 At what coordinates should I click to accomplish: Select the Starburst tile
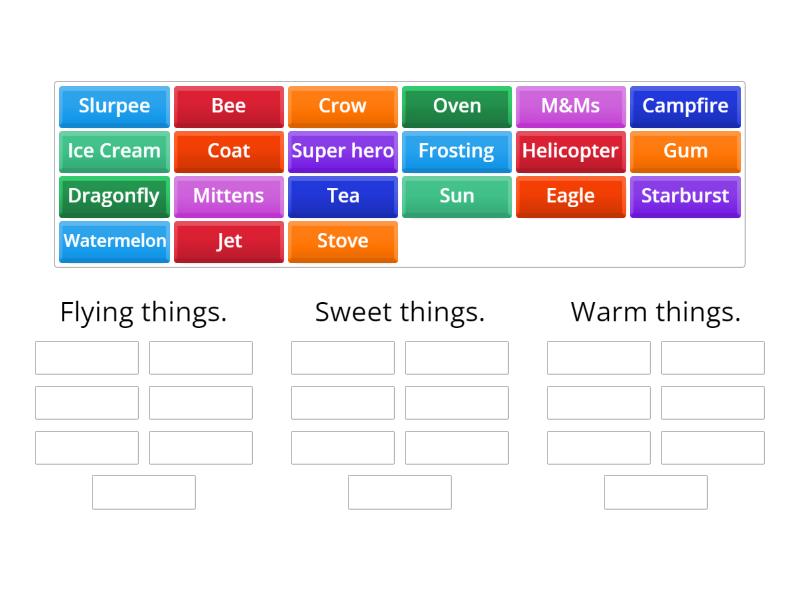point(685,196)
